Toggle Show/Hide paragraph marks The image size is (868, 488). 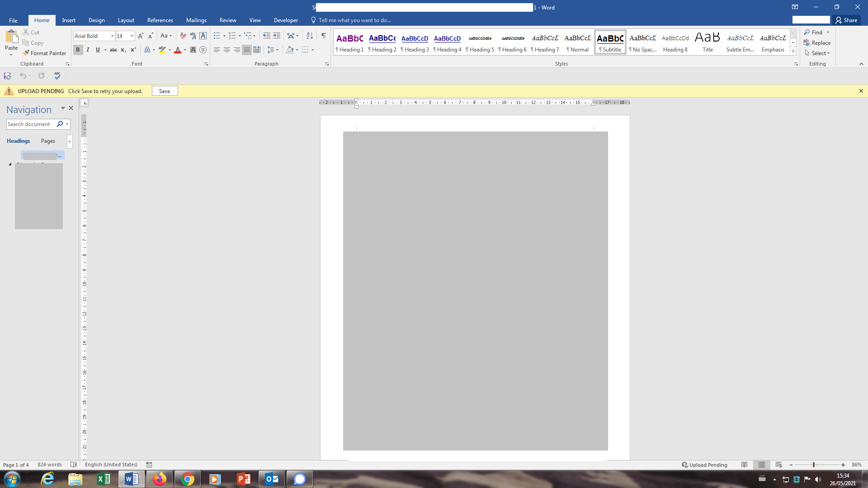pyautogui.click(x=324, y=36)
